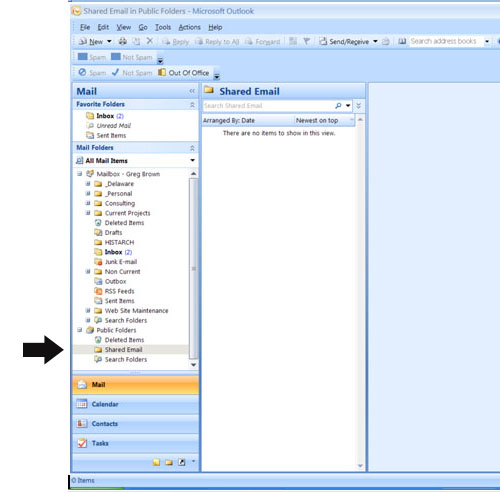Open the File menu
This screenshot has width=500, height=492.
[x=85, y=27]
